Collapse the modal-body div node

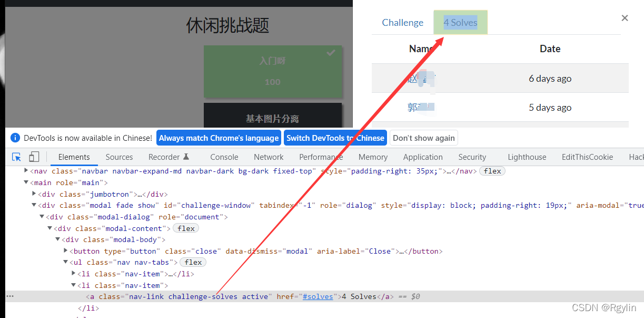(58, 240)
